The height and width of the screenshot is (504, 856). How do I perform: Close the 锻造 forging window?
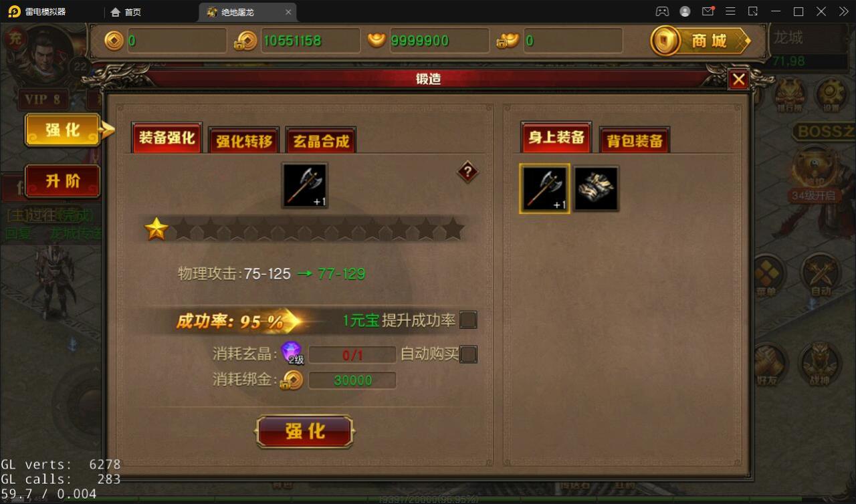pyautogui.click(x=738, y=80)
